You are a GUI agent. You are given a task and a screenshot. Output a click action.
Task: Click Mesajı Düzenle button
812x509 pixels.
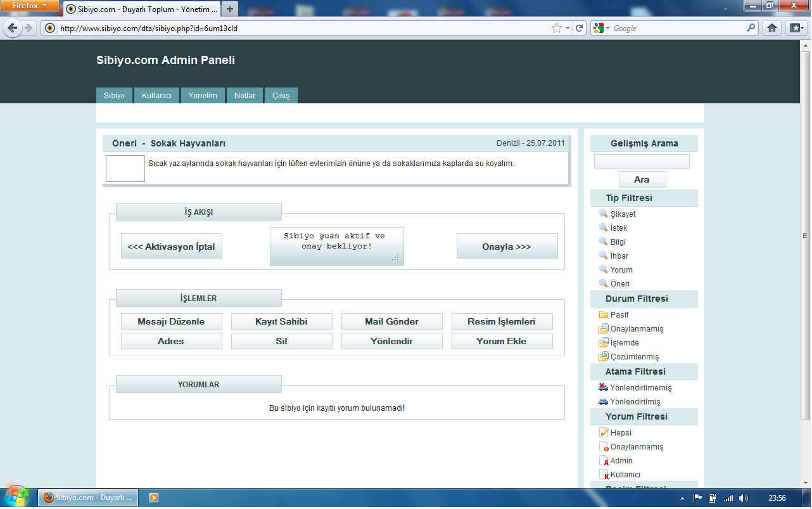point(172,321)
